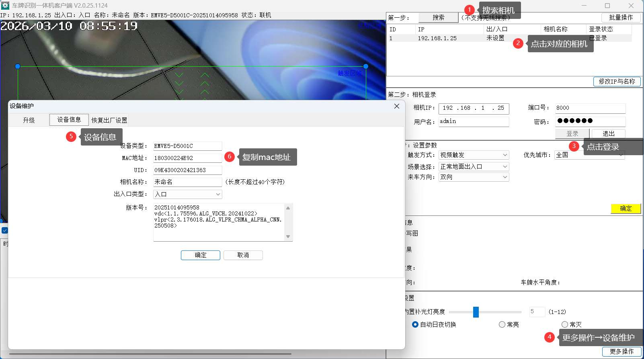644x359 pixels.
Task: Click the 内置补光灯亮度 slider handle
Action: (476, 312)
